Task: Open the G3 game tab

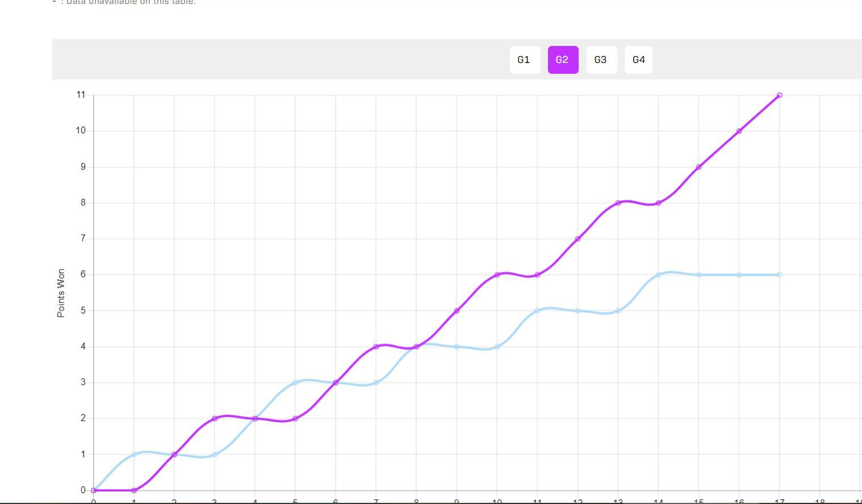Action: (x=601, y=60)
